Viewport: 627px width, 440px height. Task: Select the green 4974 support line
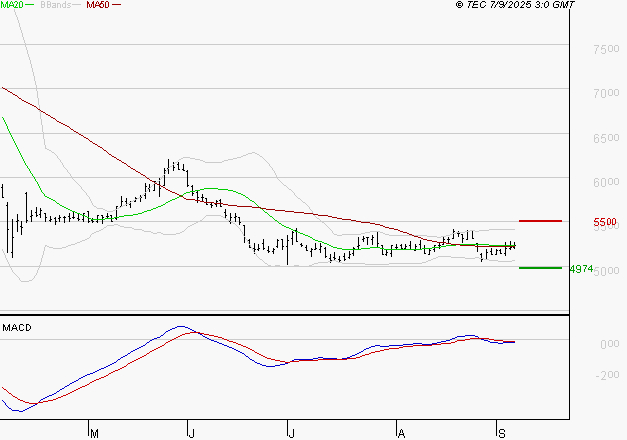tap(539, 267)
